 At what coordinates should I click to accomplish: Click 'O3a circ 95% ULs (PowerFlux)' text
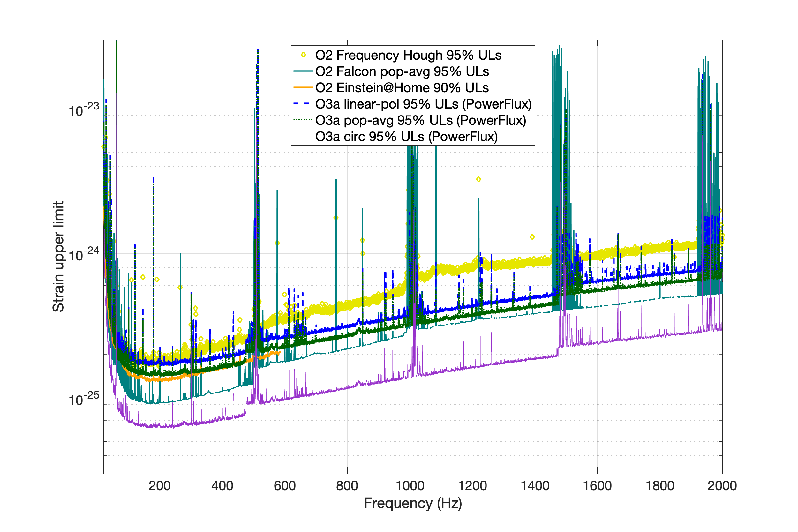(x=406, y=136)
